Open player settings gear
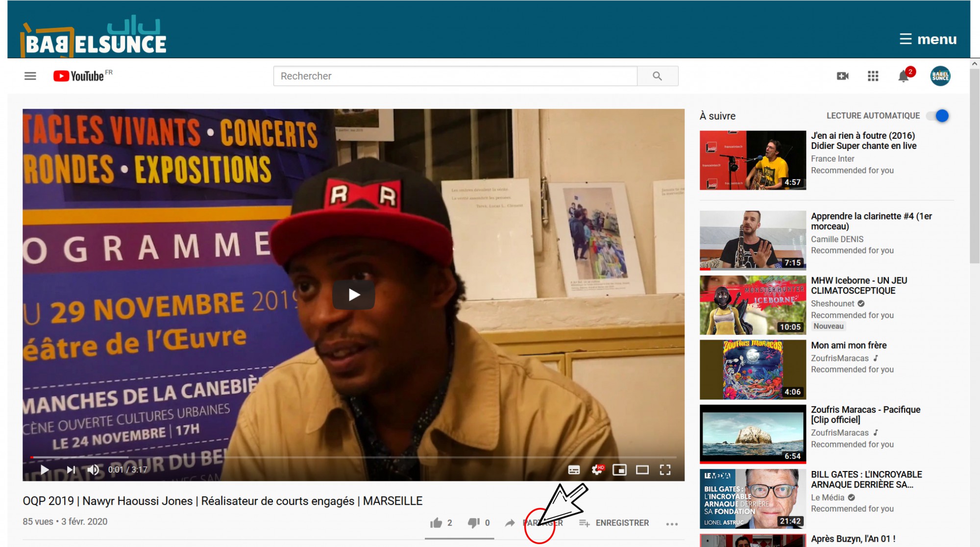Viewport: 980px width, 547px height. coord(597,470)
